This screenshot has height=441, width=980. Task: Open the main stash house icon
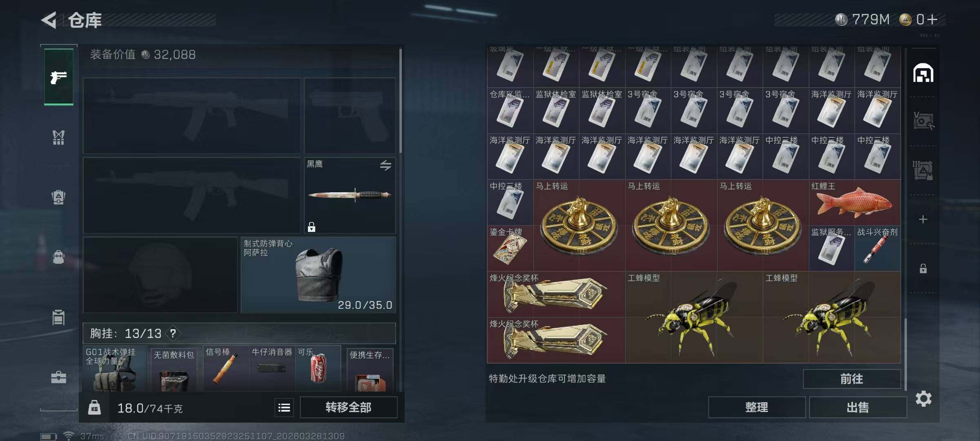coord(923,73)
